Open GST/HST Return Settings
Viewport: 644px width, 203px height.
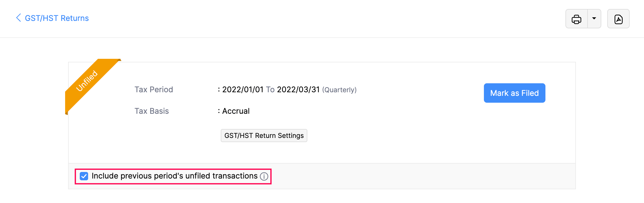pyautogui.click(x=264, y=135)
